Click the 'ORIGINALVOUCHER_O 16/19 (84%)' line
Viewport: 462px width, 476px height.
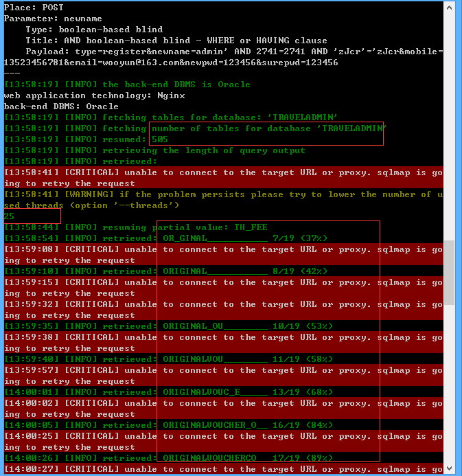pyautogui.click(x=168, y=425)
